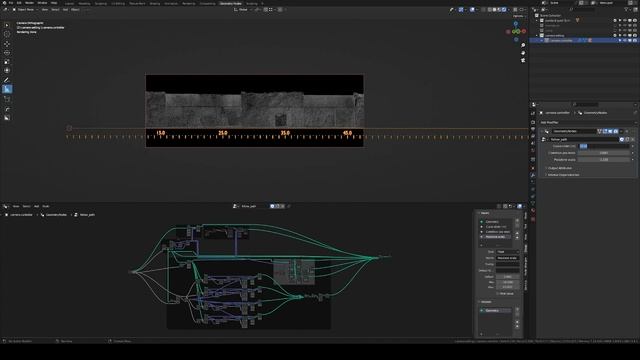
Task: Toggle modifier show in edit mode
Action: (605, 131)
